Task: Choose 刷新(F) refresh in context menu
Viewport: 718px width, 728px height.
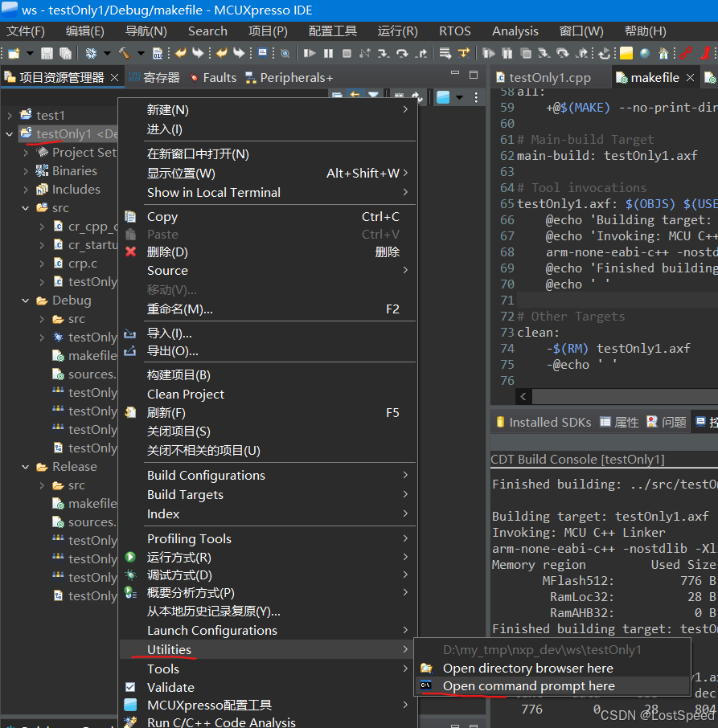Action: (x=268, y=413)
